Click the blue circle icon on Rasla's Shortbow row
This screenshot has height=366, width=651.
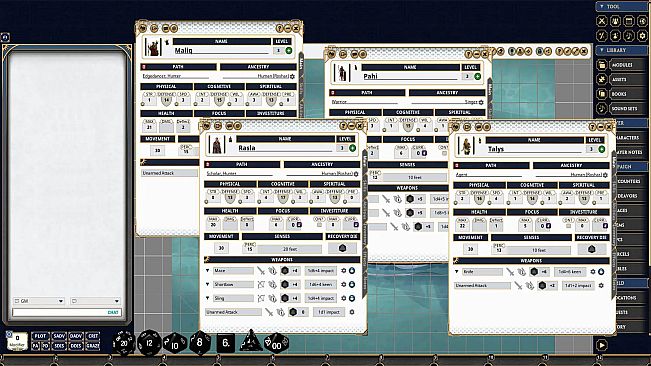click(352, 284)
